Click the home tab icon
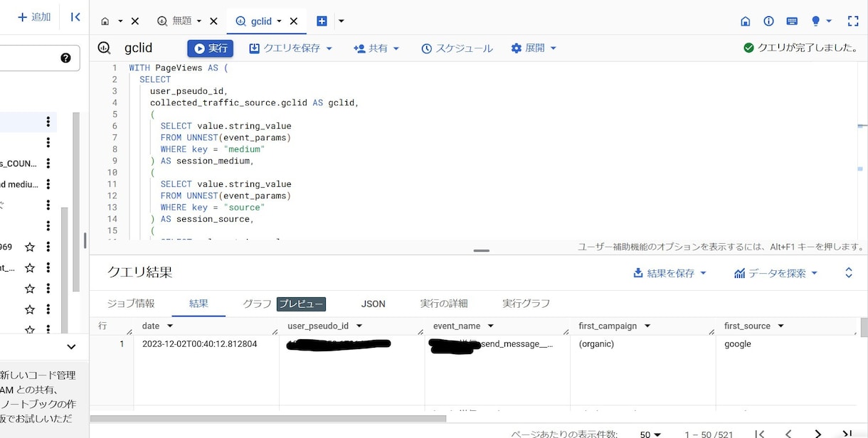Screen dimensions: 868x438 tap(105, 21)
